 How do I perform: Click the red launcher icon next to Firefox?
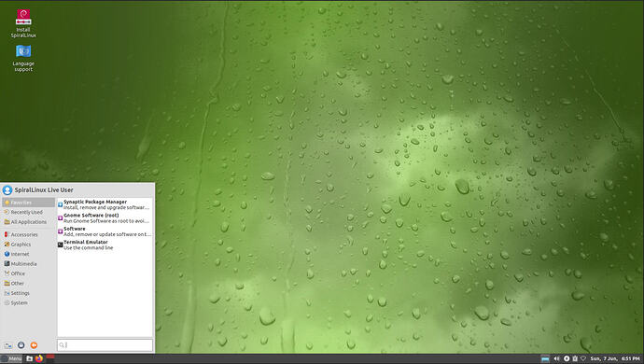(50, 357)
